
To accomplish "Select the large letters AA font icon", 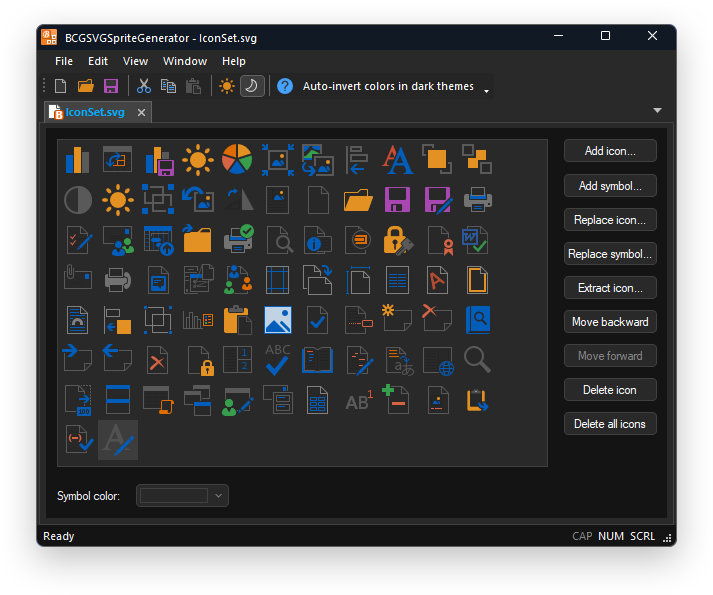I will [x=397, y=160].
